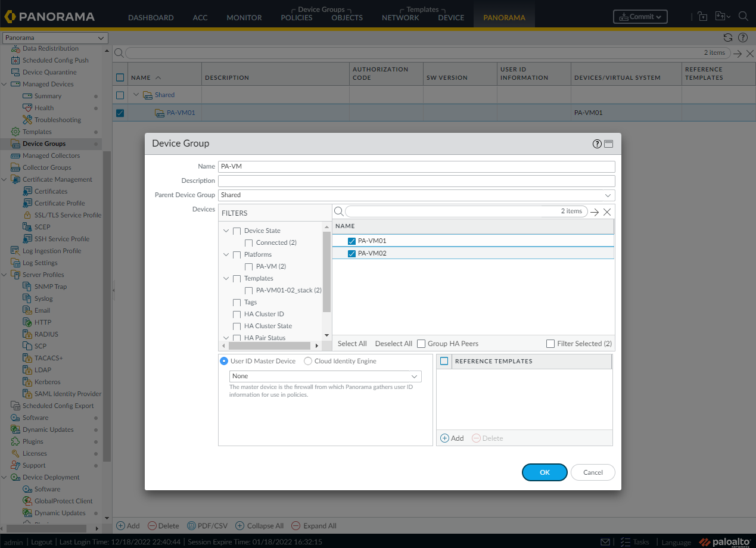
Task: Click the refresh icon at top right
Action: pyautogui.click(x=727, y=38)
